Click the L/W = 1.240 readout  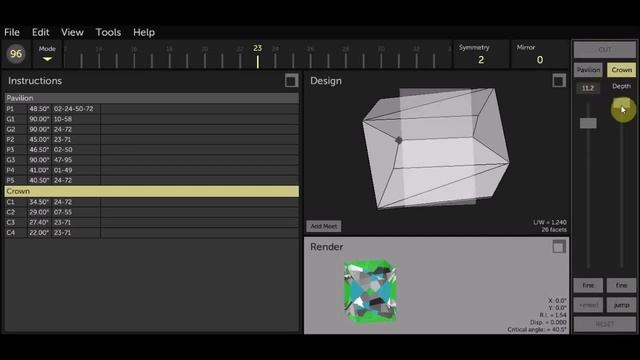[550, 222]
